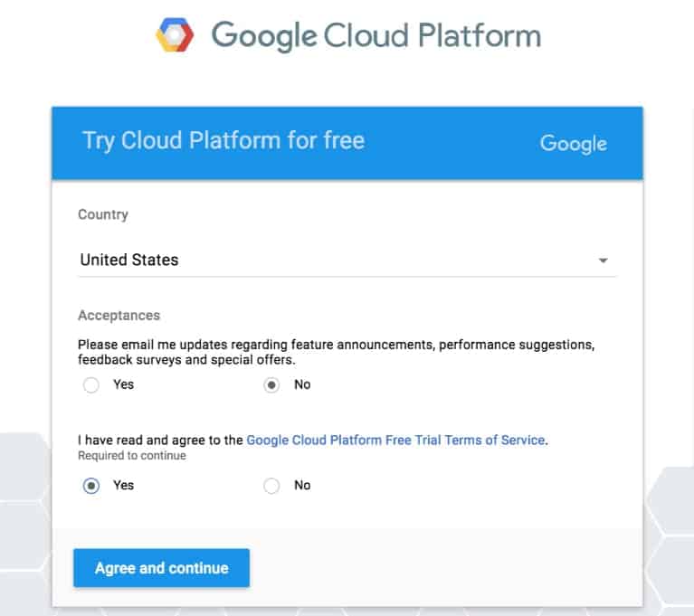694x616 pixels.
Task: Click the Yes label text for Terms agreement
Action: (x=123, y=485)
